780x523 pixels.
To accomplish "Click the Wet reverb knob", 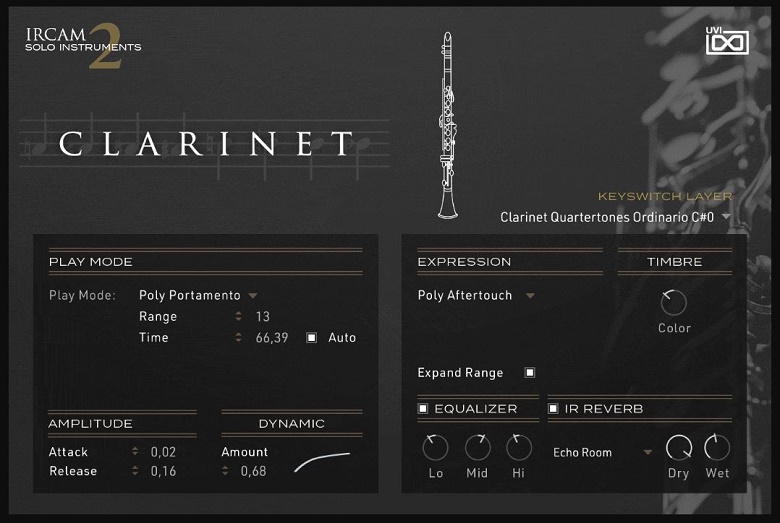I will pyautogui.click(x=717, y=447).
